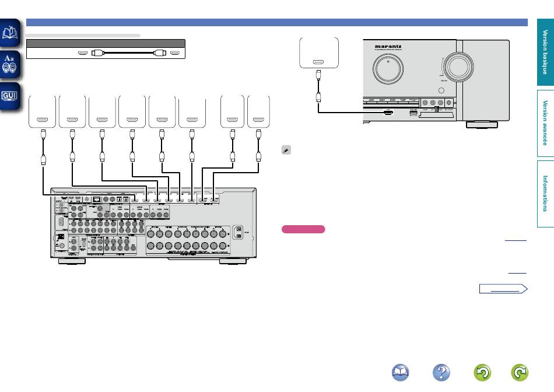Go forward with the green clockwise arrow
This screenshot has height=392, width=554.
tap(520, 373)
